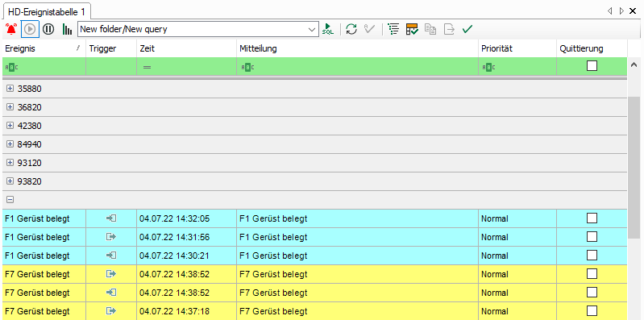Tick Quittierung checkbox for F7 outgoing row at 14:38:52

click(592, 273)
